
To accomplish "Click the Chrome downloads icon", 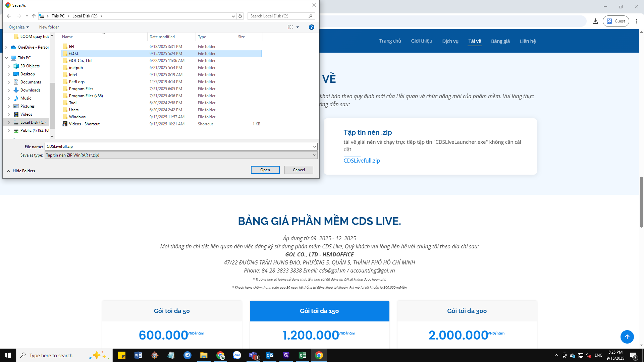I will click(595, 21).
